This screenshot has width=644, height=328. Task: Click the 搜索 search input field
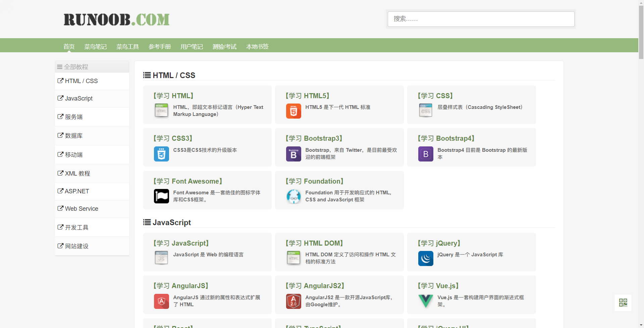pos(481,19)
